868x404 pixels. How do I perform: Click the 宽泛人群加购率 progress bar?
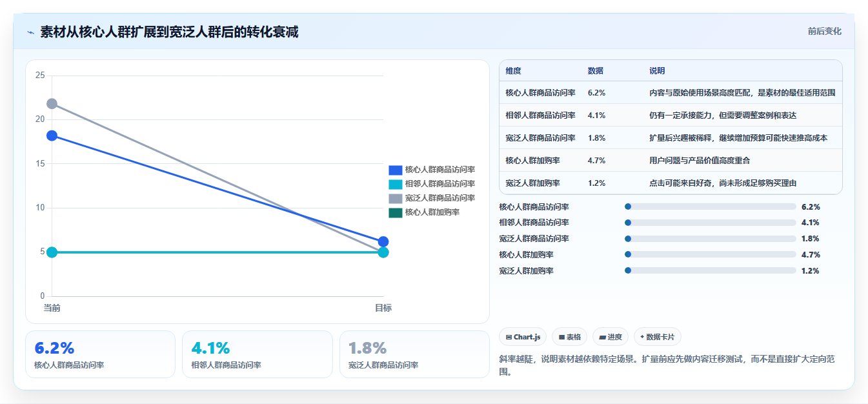[711, 270]
